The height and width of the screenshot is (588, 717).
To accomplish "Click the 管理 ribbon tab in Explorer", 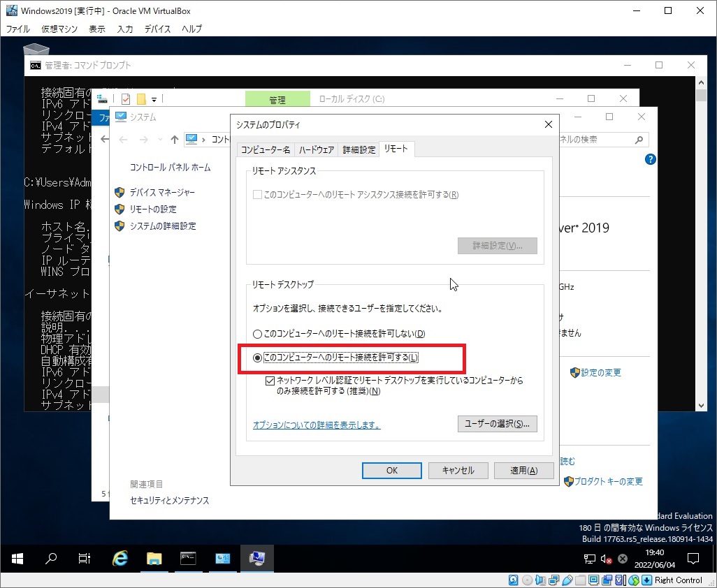I will [277, 100].
